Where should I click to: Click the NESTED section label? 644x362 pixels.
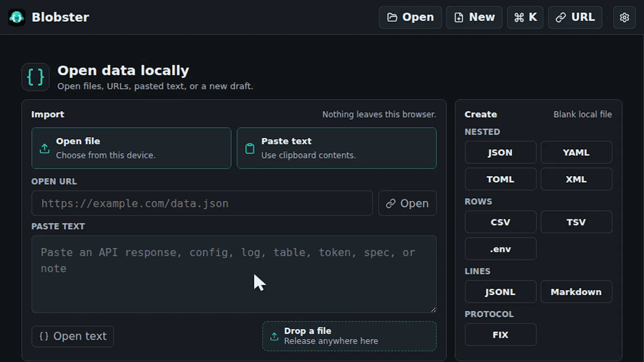482,132
